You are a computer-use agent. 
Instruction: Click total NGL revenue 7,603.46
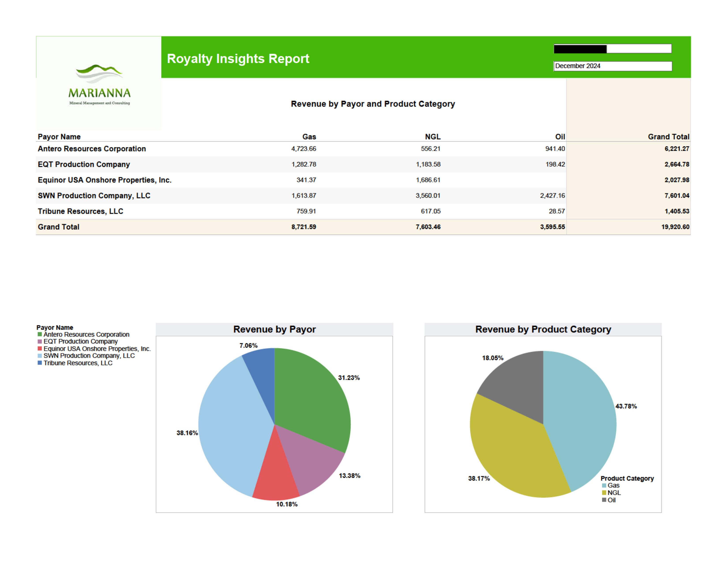pos(428,227)
